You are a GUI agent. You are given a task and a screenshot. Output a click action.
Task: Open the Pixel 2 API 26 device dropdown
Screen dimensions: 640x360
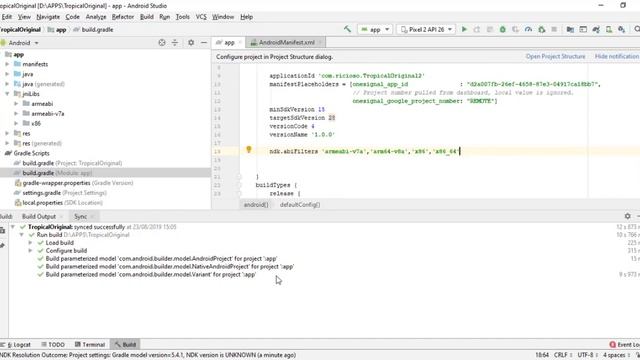[426, 29]
